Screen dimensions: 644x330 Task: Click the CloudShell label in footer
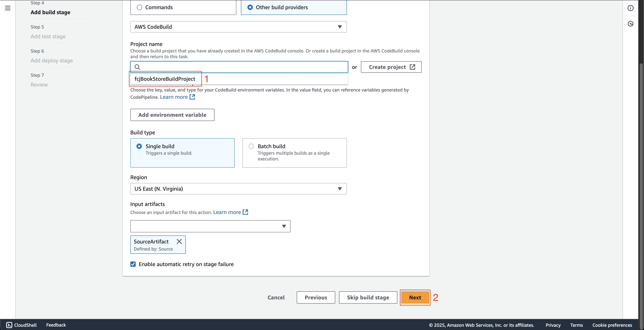pyautogui.click(x=25, y=325)
